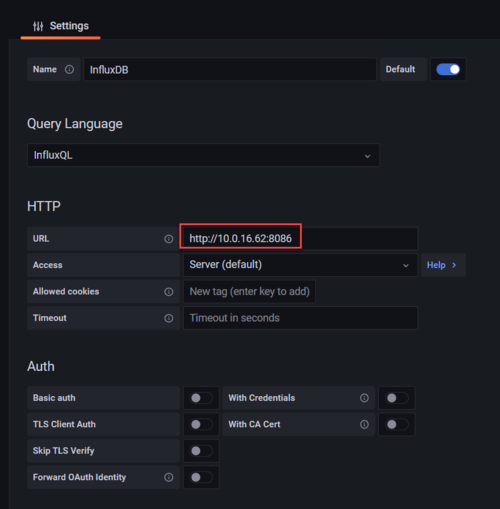
Task: Click the Forward OAuth Identity info icon
Action: coord(169,477)
